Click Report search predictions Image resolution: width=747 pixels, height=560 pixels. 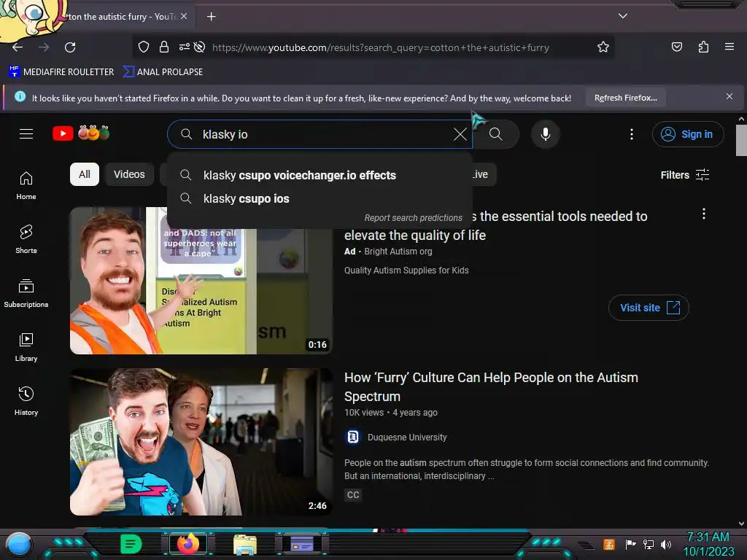point(413,217)
